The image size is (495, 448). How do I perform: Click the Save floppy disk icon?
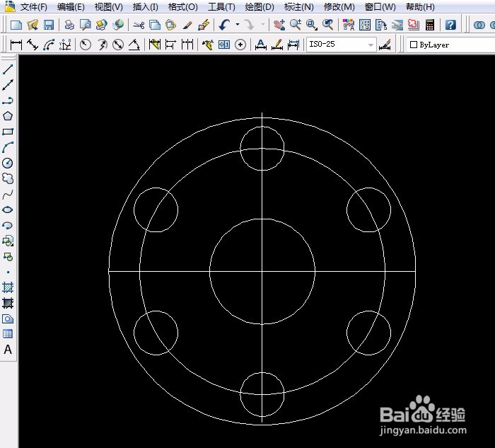[49, 25]
